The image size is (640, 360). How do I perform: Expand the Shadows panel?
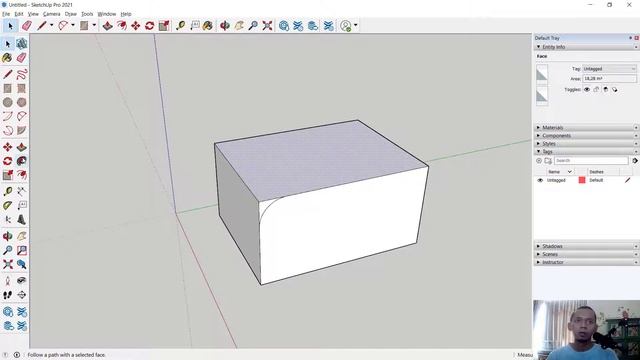538,246
